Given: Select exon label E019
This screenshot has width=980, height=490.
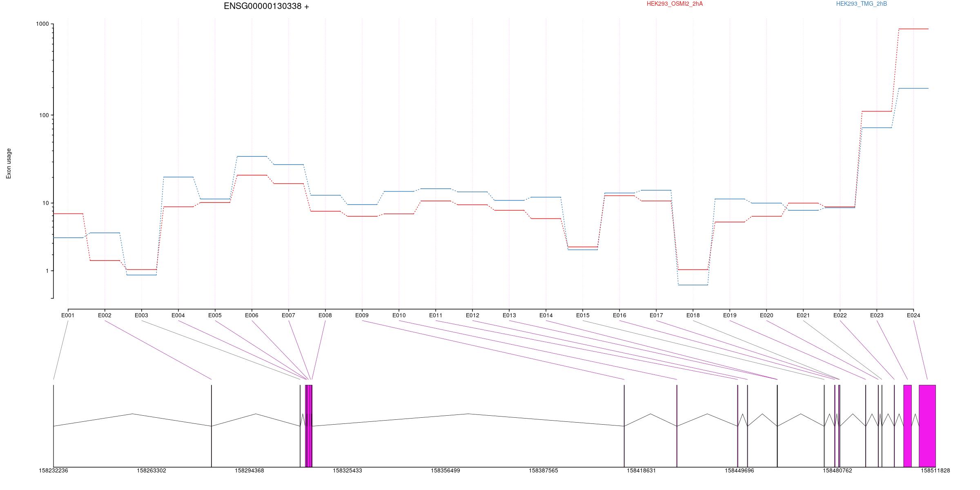Looking at the screenshot, I should click(730, 315).
